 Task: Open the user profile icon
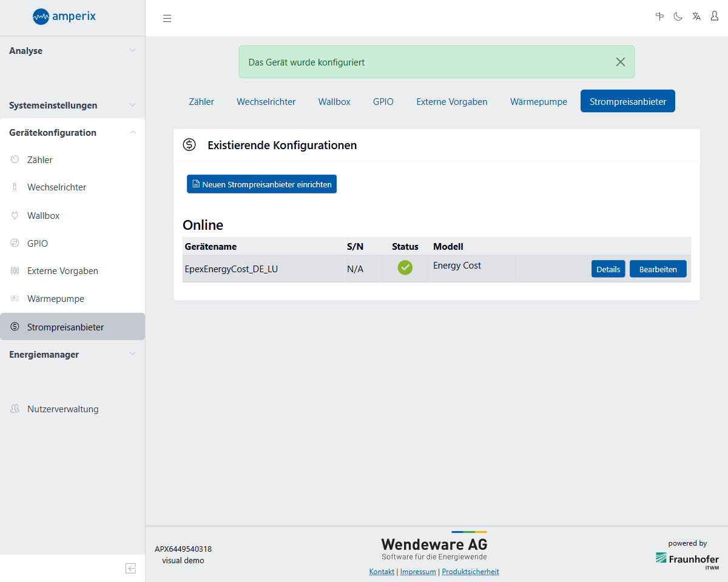pos(715,16)
